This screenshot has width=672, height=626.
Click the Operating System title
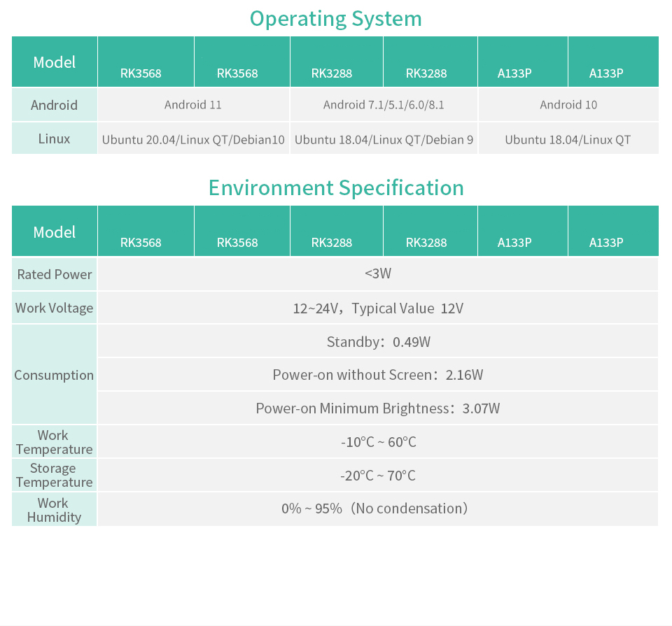[336, 18]
